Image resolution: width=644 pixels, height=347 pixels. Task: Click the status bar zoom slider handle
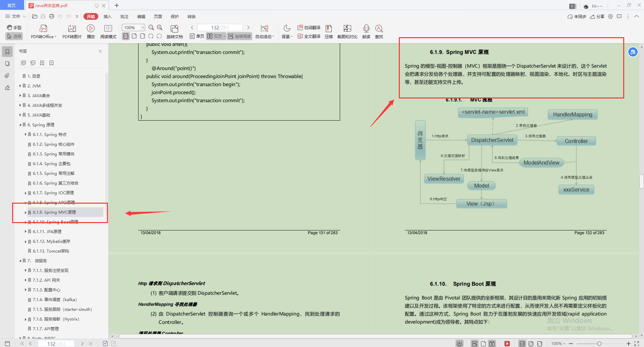[599, 344]
